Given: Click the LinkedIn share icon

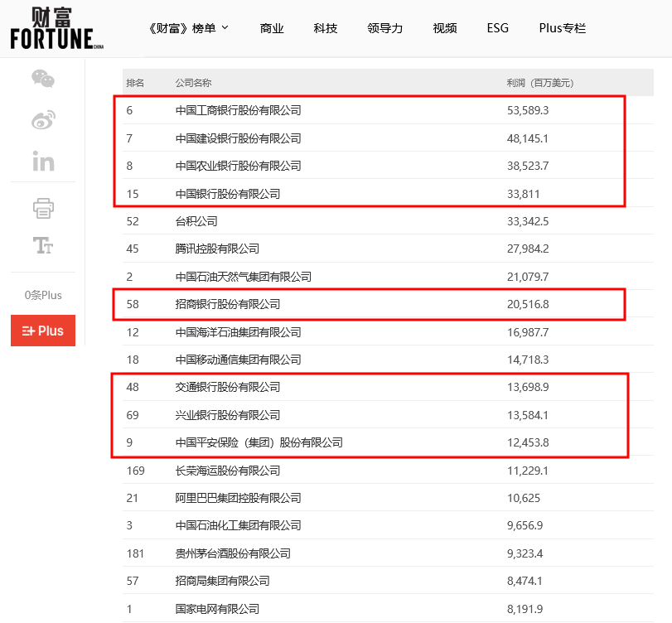Looking at the screenshot, I should 43,161.
